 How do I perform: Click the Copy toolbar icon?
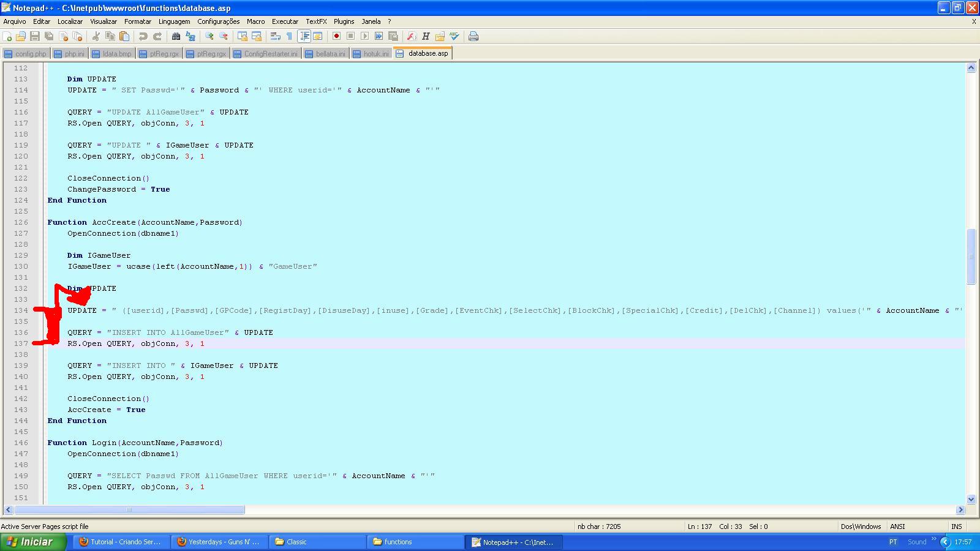pyautogui.click(x=110, y=36)
